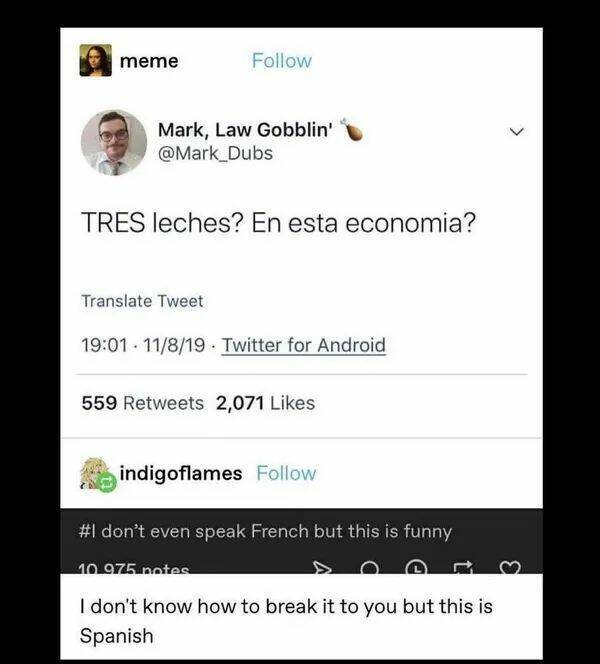This screenshot has width=600, height=664.
Task: Open Mark's round profile photo
Action: click(114, 143)
